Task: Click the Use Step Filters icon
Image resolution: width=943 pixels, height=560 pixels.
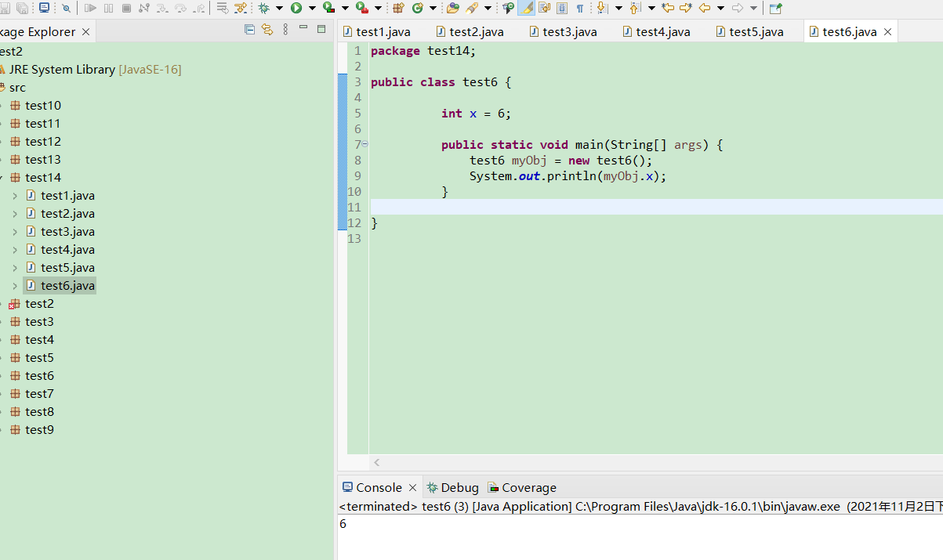Action: 241,8
